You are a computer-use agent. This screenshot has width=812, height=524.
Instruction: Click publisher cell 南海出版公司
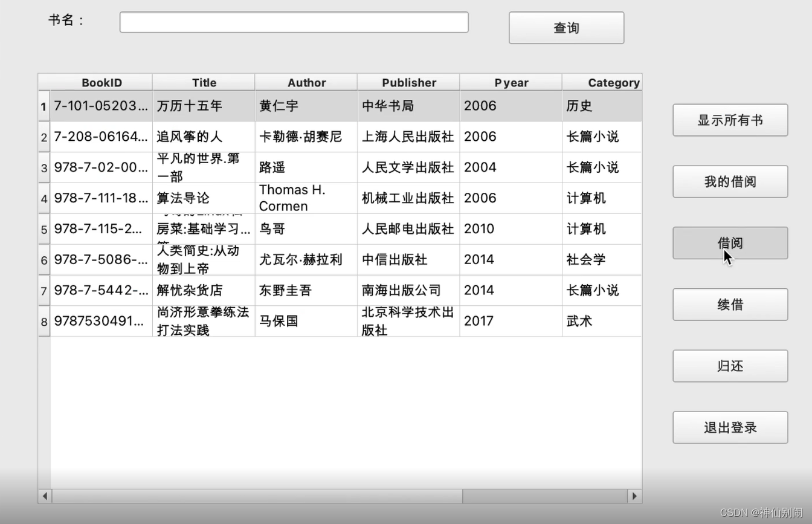click(408, 291)
